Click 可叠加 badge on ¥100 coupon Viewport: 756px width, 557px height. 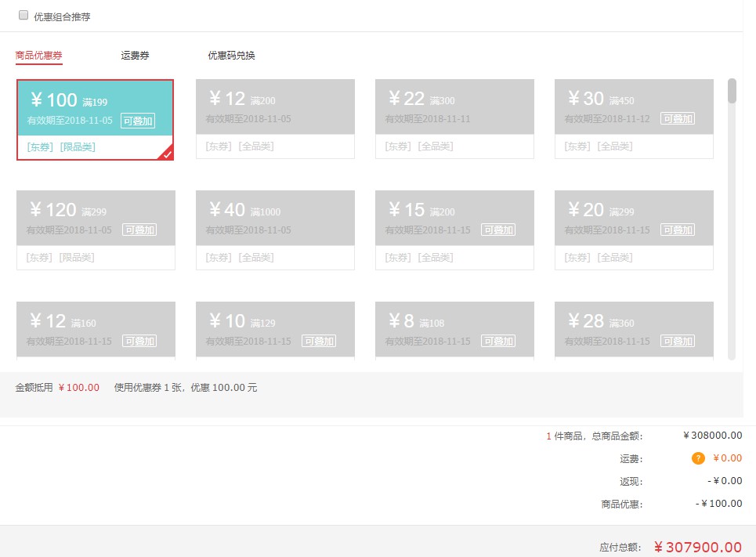(138, 121)
